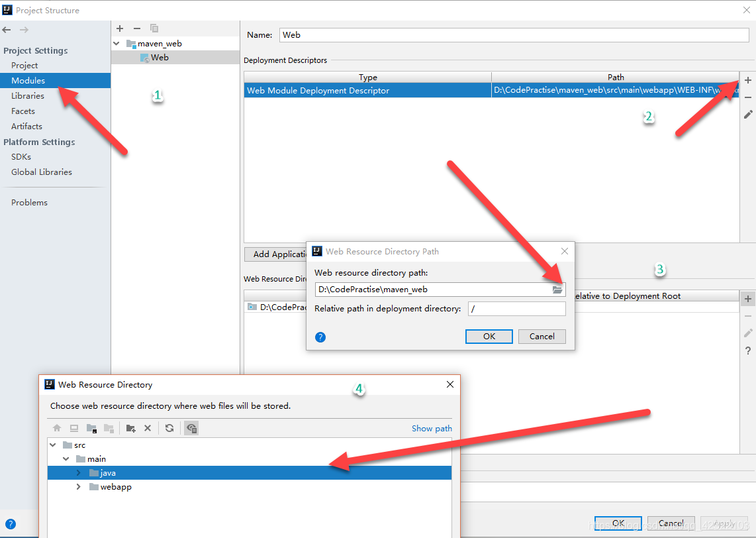Refresh the directory tree icon
The image size is (756, 538).
click(x=169, y=428)
